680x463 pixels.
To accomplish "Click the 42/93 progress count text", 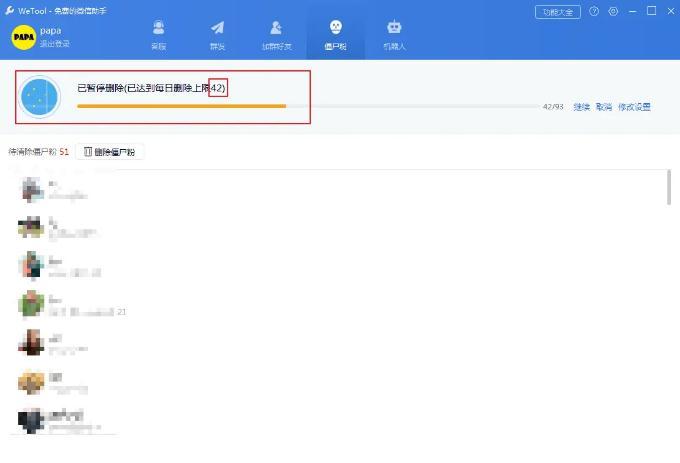I will pyautogui.click(x=553, y=107).
